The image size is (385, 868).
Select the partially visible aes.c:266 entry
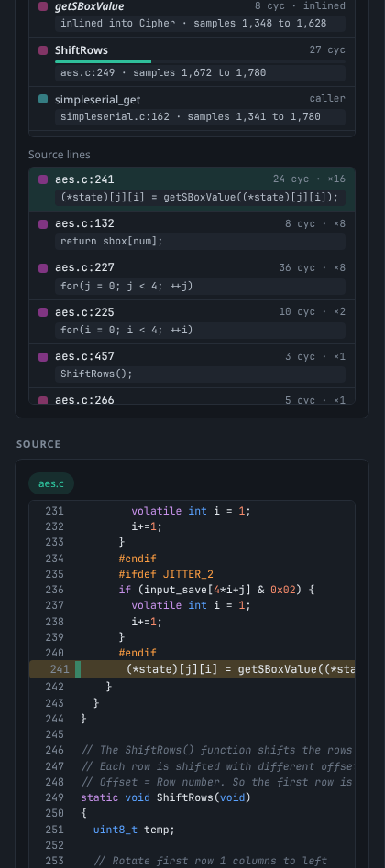point(192,396)
